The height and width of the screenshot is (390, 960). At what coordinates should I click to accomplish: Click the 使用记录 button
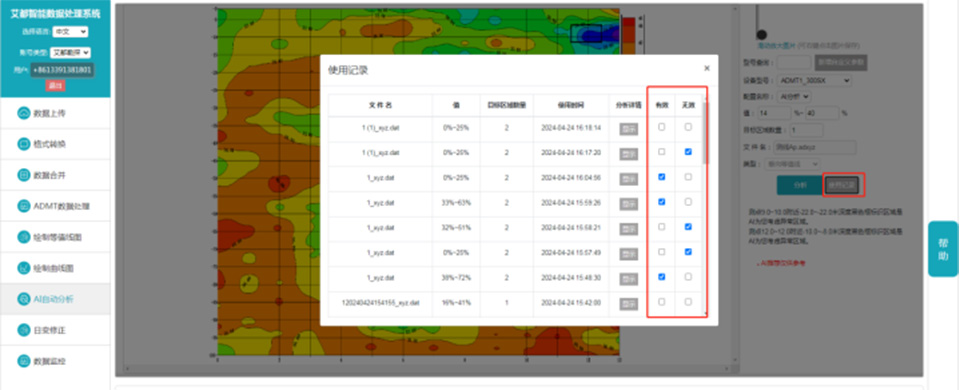(x=842, y=185)
